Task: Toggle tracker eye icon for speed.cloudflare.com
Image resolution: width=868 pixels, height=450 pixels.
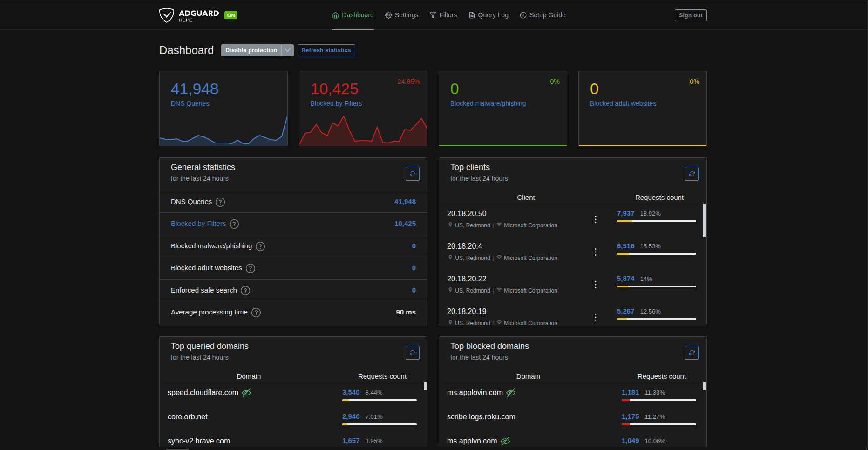Action: (x=246, y=393)
